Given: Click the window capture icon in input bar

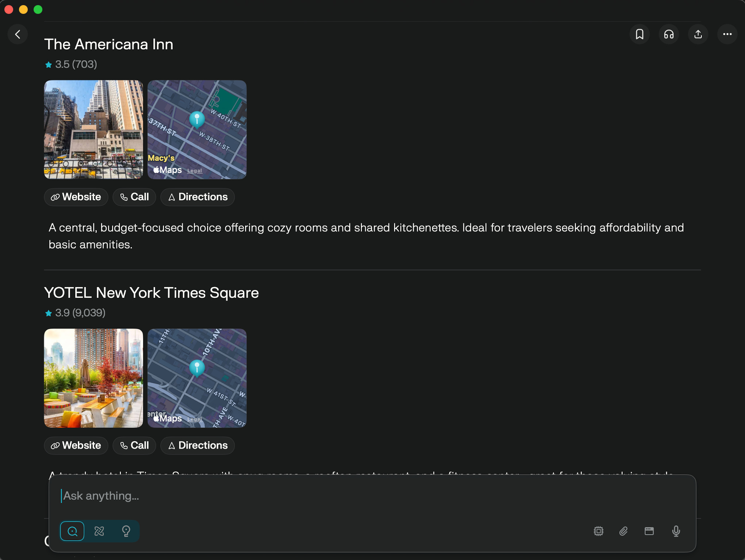Looking at the screenshot, I should pyautogui.click(x=649, y=531).
